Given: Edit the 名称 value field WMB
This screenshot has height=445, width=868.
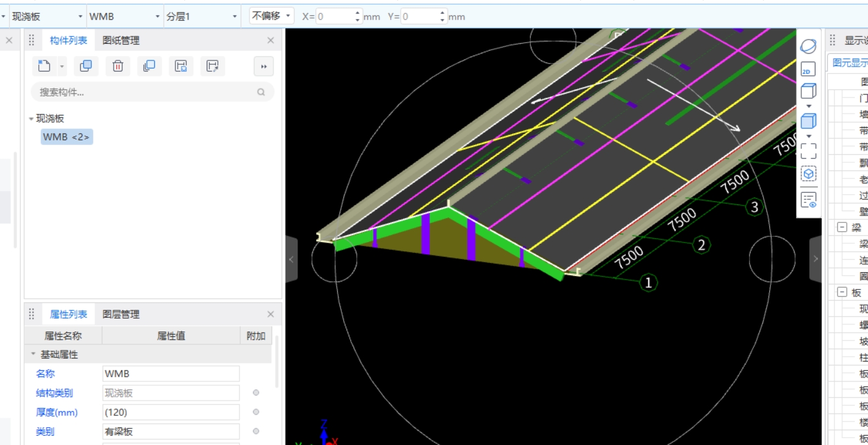Looking at the screenshot, I should click(x=171, y=374).
